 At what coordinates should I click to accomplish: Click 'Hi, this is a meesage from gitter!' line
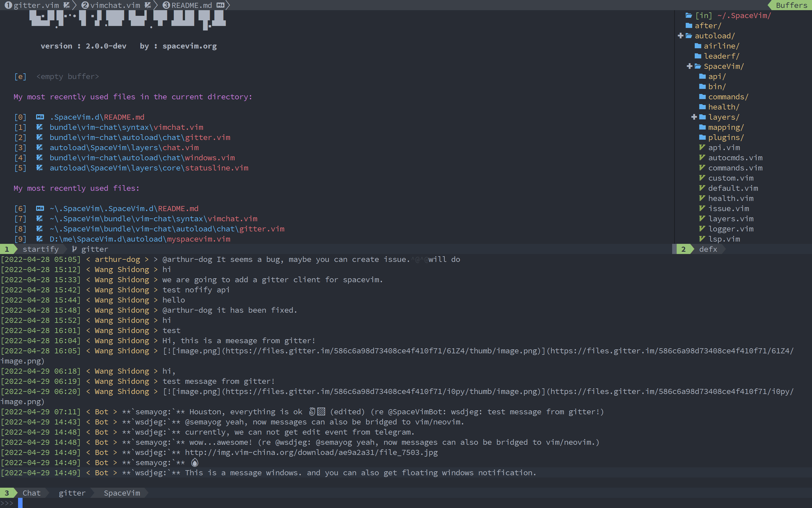click(x=239, y=341)
